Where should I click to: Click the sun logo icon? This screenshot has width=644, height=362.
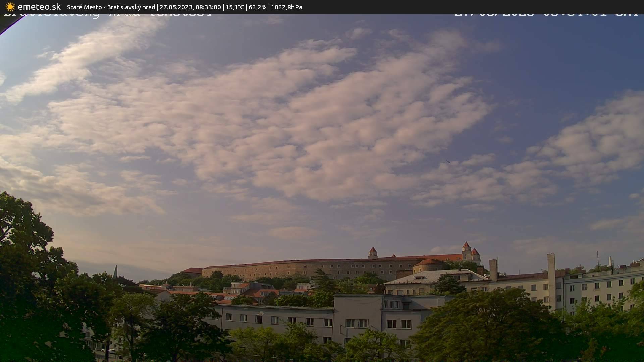point(10,7)
